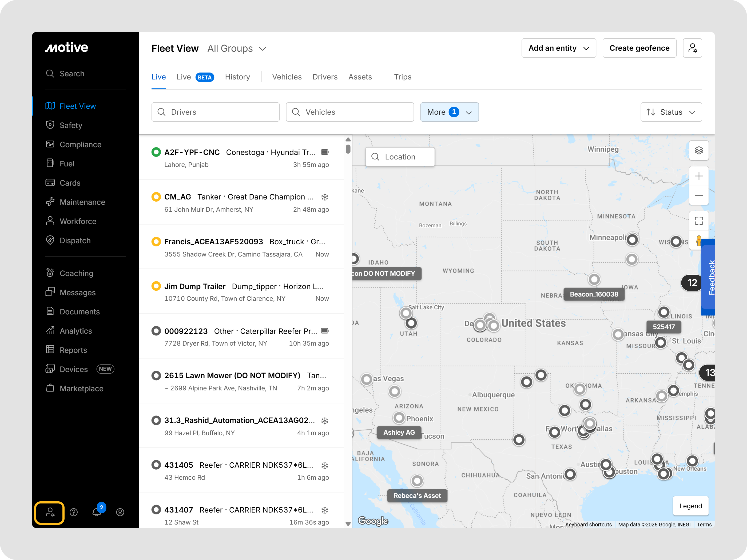
Task: Open user profile icon in sidebar footer
Action: click(120, 512)
